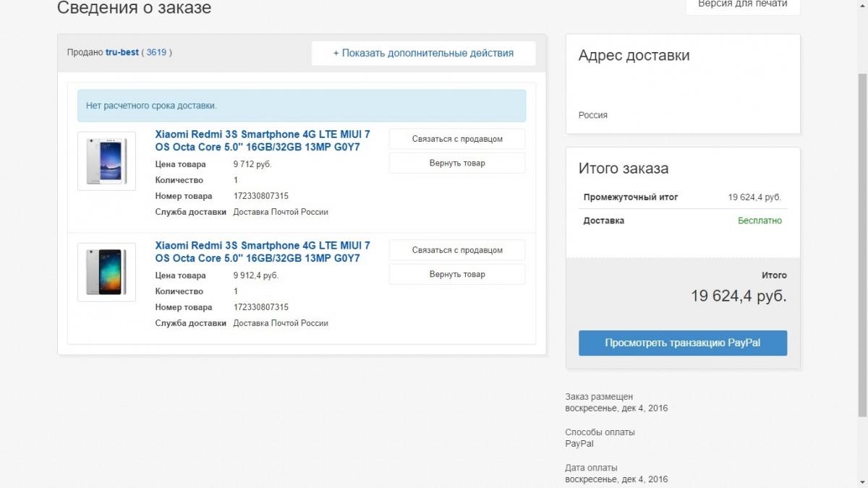Click the page vertical scrollbar

[x=862, y=244]
